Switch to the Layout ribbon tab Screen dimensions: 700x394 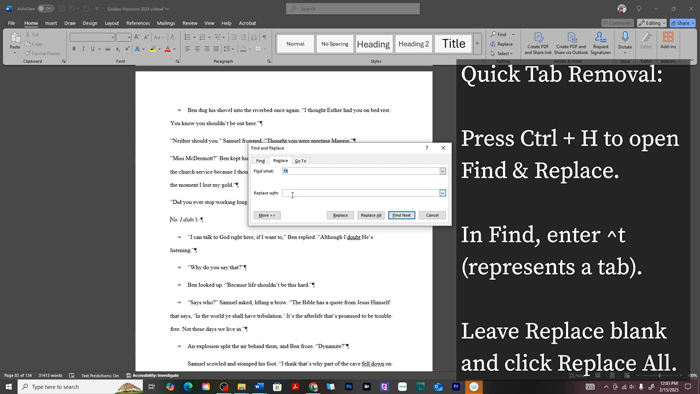(x=112, y=23)
